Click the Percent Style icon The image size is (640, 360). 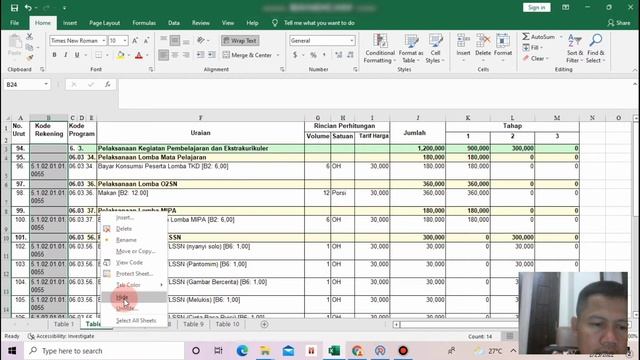coord(313,55)
